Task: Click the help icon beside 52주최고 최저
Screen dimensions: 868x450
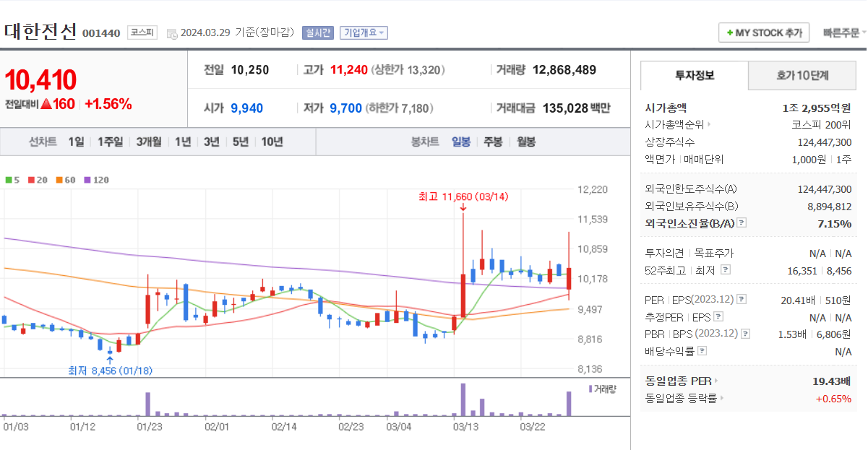Action: (x=726, y=269)
